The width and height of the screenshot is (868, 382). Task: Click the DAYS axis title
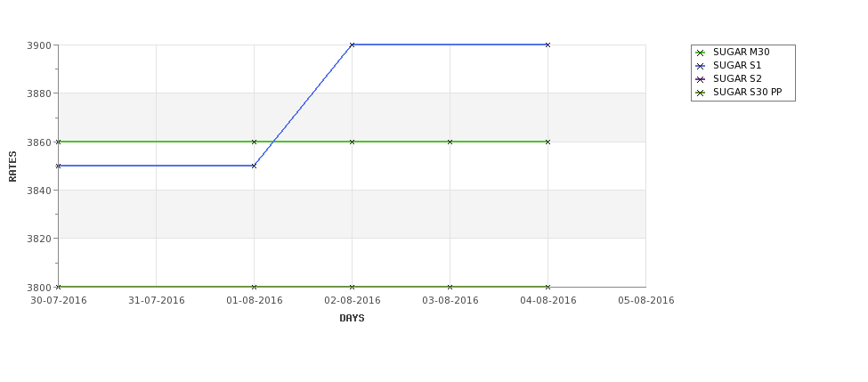(x=352, y=319)
